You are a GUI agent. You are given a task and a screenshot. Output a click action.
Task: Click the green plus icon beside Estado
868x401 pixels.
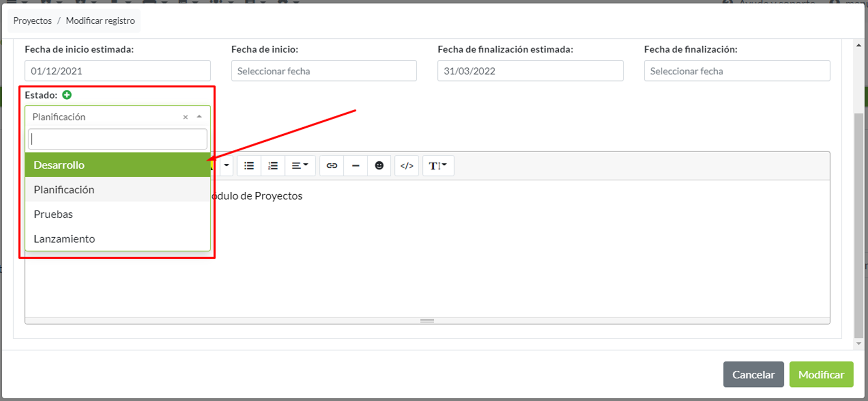(67, 95)
